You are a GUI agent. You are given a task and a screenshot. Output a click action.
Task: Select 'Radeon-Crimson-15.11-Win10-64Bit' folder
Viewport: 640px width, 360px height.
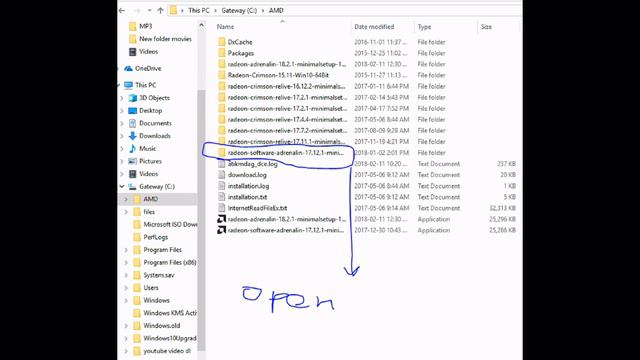pos(278,75)
